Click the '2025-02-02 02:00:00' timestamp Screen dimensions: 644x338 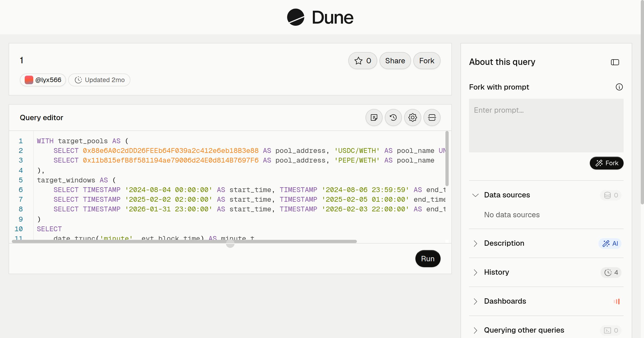point(169,199)
